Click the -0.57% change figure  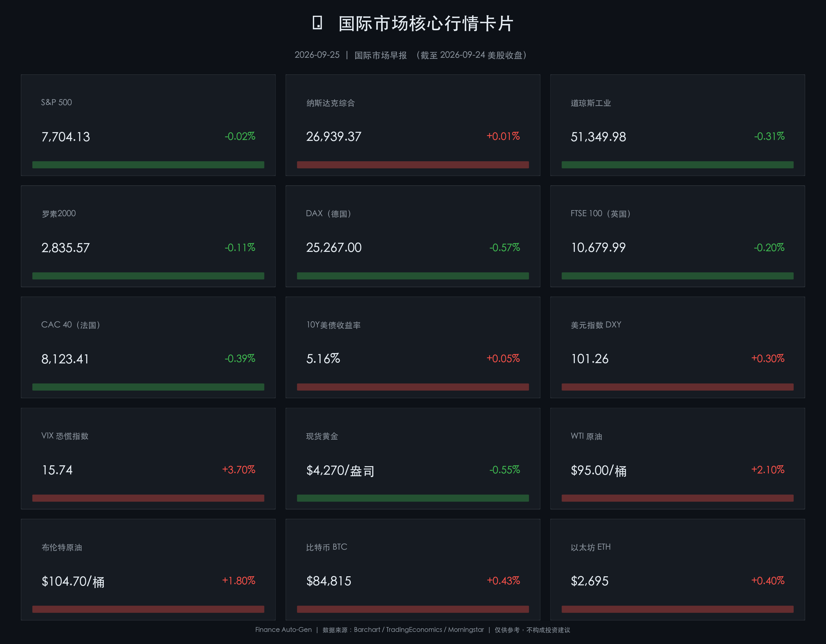coord(505,248)
